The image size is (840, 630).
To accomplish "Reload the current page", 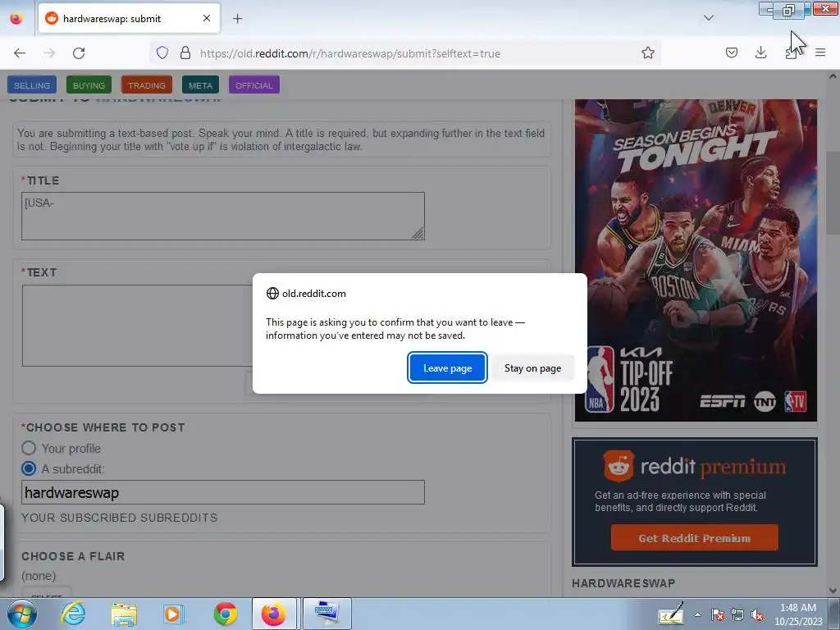I will coord(79,53).
